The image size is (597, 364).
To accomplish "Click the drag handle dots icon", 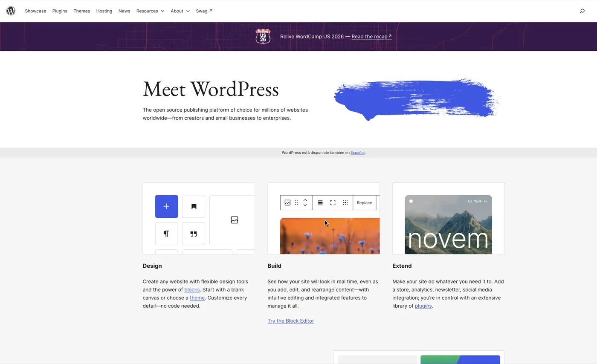I will [296, 203].
